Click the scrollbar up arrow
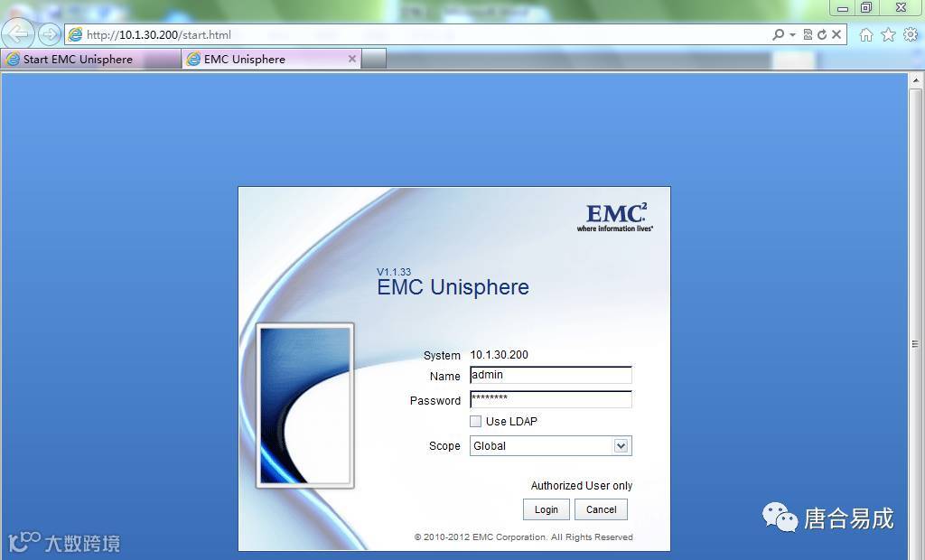The height and width of the screenshot is (560, 925). (916, 80)
